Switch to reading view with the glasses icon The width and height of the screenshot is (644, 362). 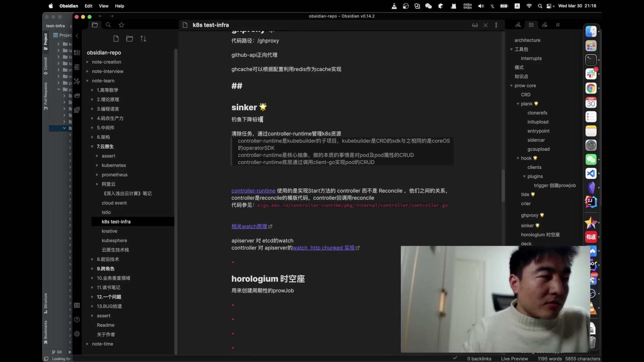475,25
